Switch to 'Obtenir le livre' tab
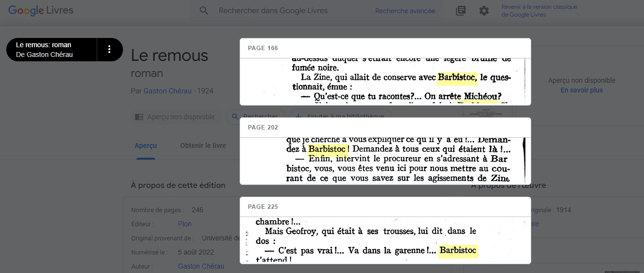Image resolution: width=644 pixels, height=273 pixels. [x=203, y=146]
